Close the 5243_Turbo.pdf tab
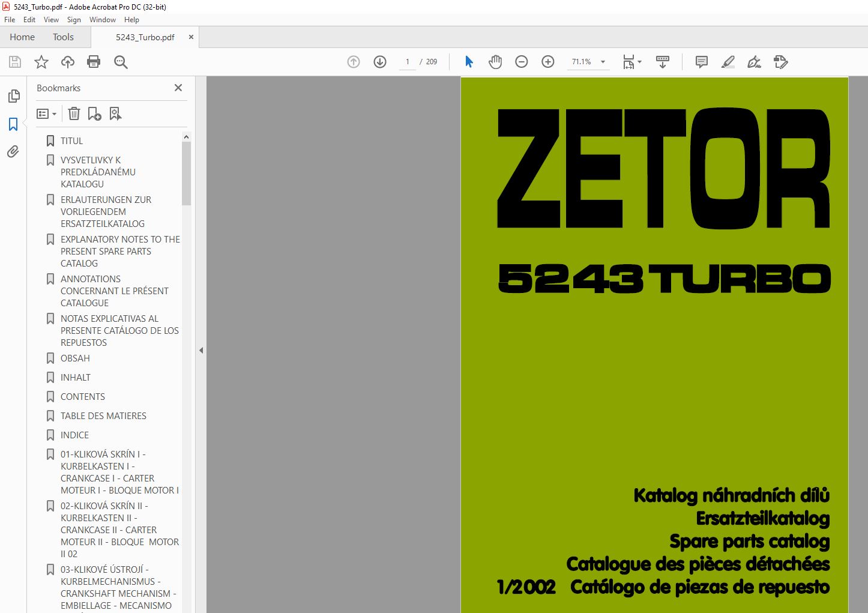The width and height of the screenshot is (868, 613). tap(191, 37)
